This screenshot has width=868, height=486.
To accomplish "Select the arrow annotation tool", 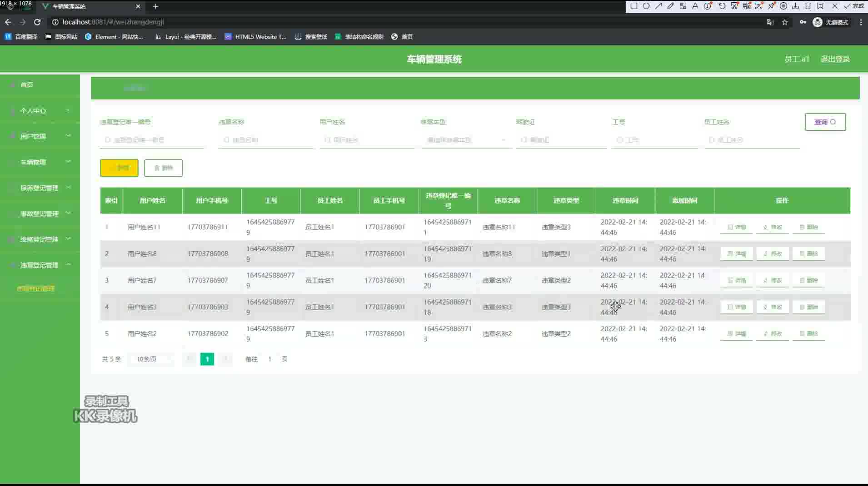I will tap(658, 6).
